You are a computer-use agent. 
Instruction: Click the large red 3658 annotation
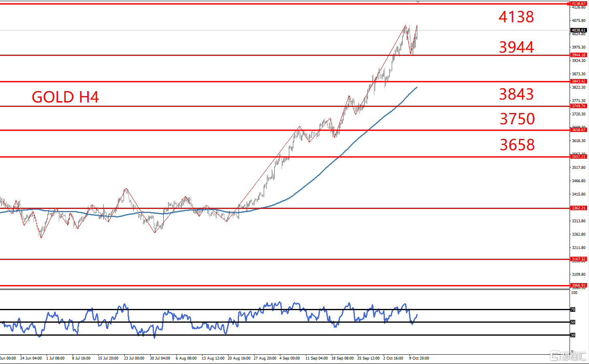pyautogui.click(x=517, y=145)
